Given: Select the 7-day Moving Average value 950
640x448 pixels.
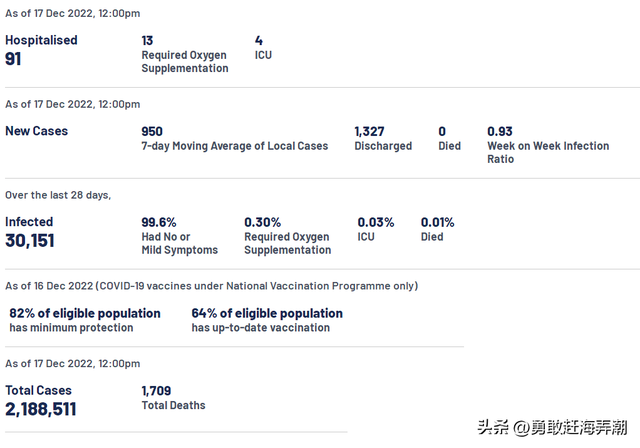Looking at the screenshot, I should tap(152, 131).
